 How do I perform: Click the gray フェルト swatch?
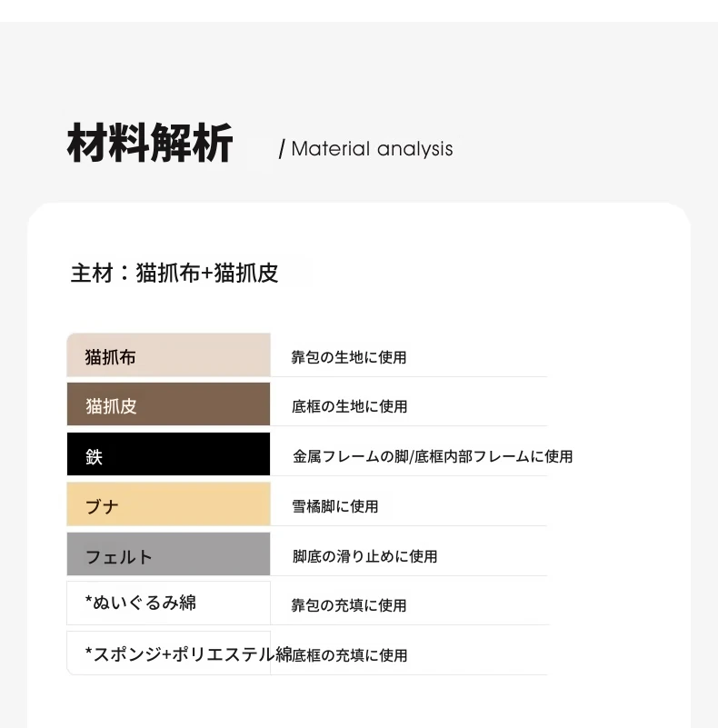click(x=168, y=553)
